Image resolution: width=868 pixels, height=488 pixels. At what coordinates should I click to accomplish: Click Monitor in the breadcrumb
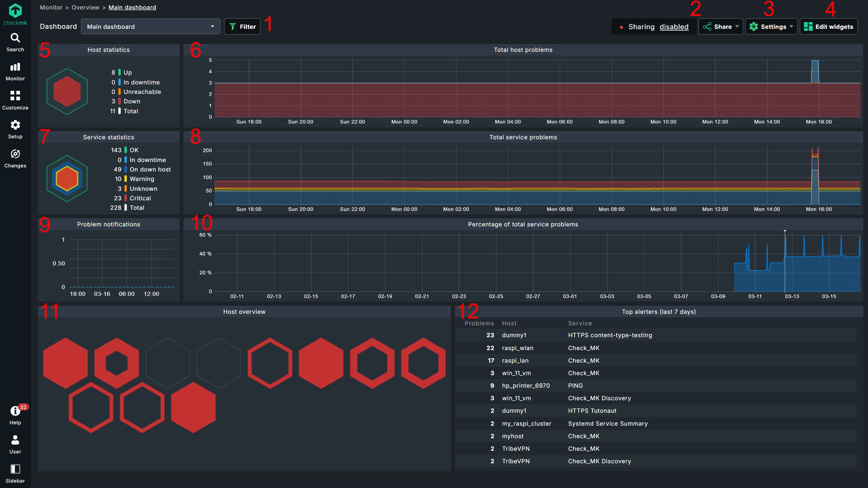pos(51,7)
